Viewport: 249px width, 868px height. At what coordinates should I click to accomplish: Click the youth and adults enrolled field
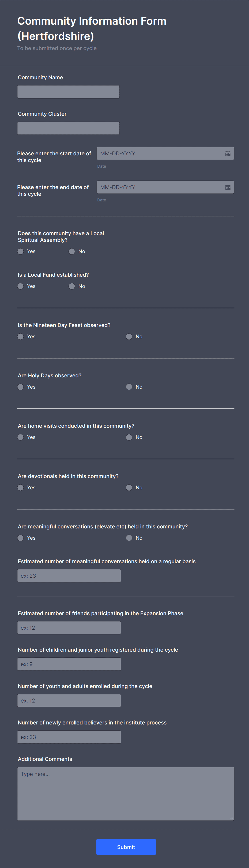[x=69, y=700]
